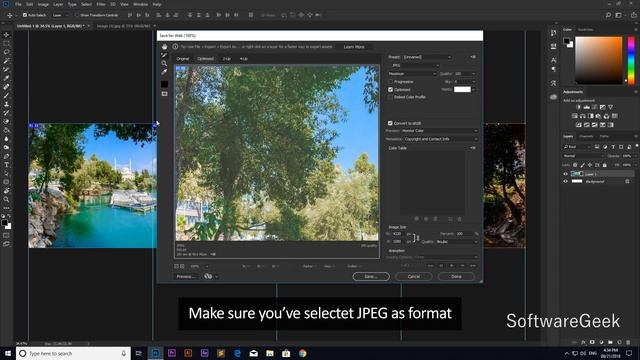Select the Crop tool
This screenshot has width=640, height=360.
pyautogui.click(x=6, y=69)
